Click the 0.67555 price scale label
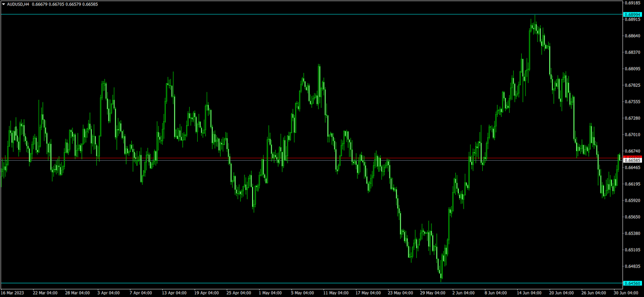Viewport: 644px width, 297px height. 633,102
